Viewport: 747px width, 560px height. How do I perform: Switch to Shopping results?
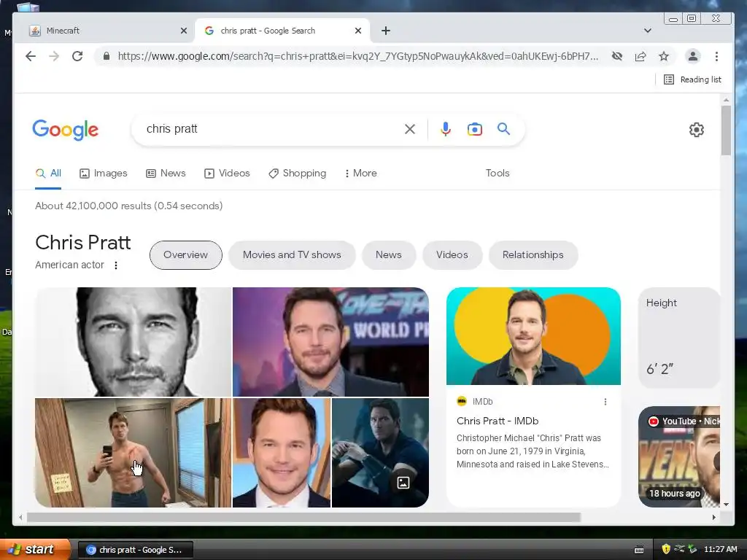click(298, 174)
